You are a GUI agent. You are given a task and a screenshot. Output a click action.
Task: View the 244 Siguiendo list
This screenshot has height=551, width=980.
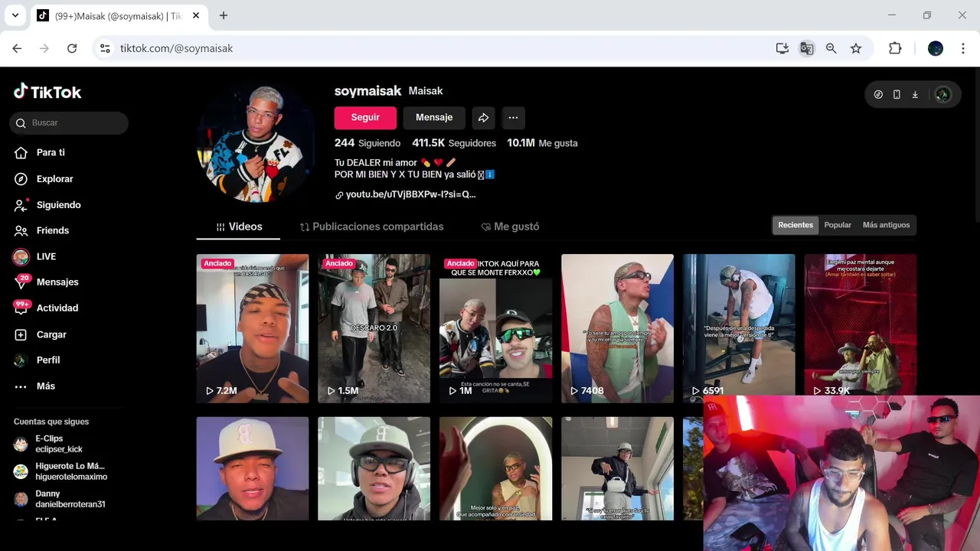367,143
